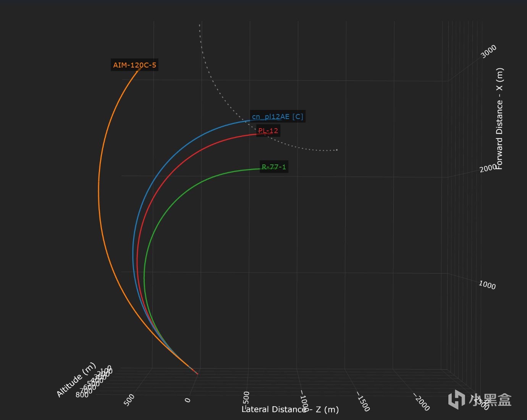
Task: Click the AIM-120C-5 trajectory label
Action: [x=134, y=65]
